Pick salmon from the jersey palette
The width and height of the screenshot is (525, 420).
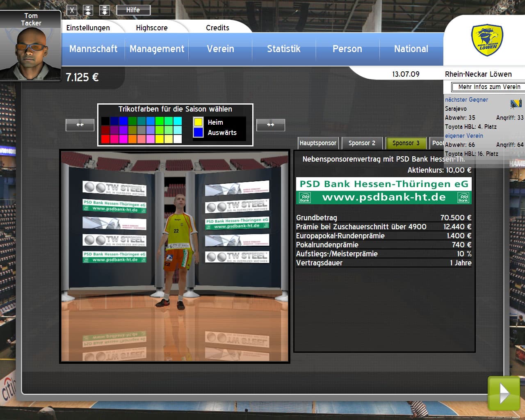[x=142, y=139]
